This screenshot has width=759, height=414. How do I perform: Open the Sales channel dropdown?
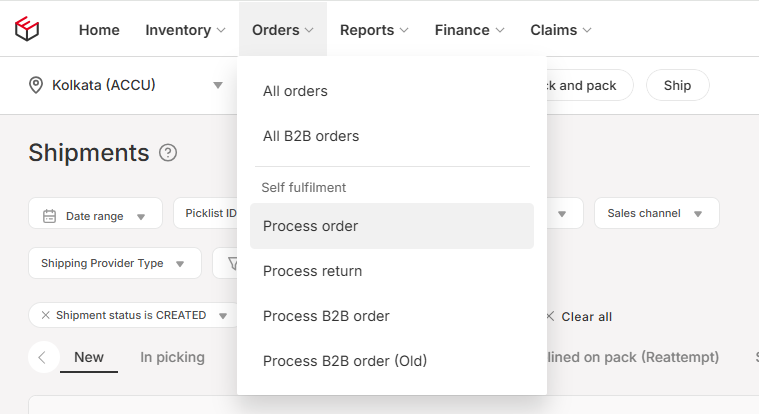[x=656, y=213]
